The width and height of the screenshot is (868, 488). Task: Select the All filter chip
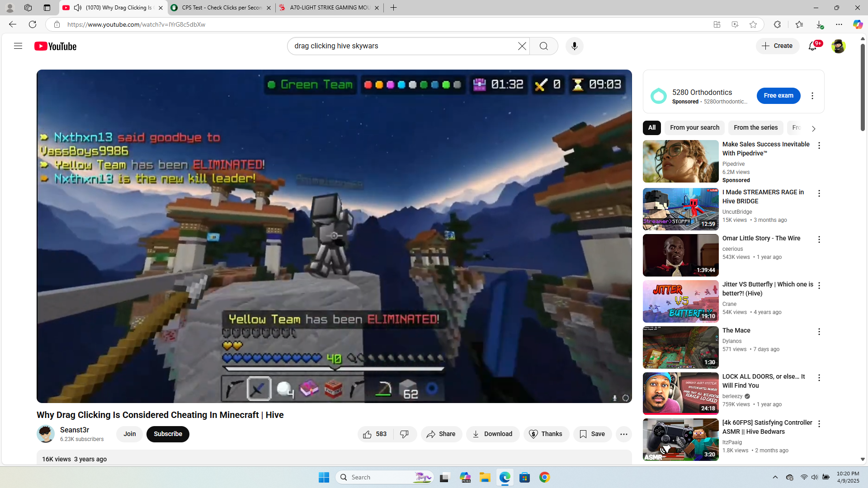pyautogui.click(x=652, y=128)
